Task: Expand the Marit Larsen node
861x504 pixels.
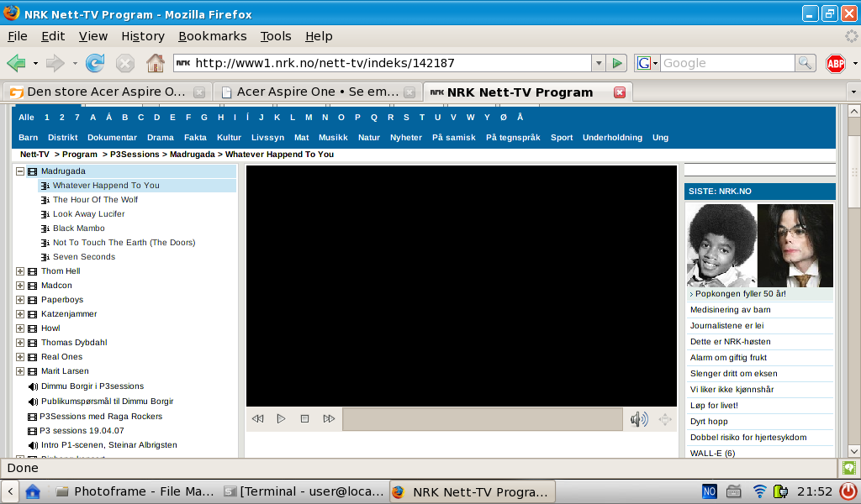Action: 20,370
